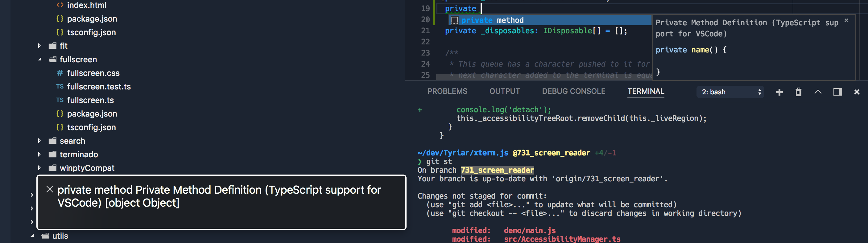Click the angle-brackets icon for index.html
The image size is (868, 243).
tap(60, 5)
